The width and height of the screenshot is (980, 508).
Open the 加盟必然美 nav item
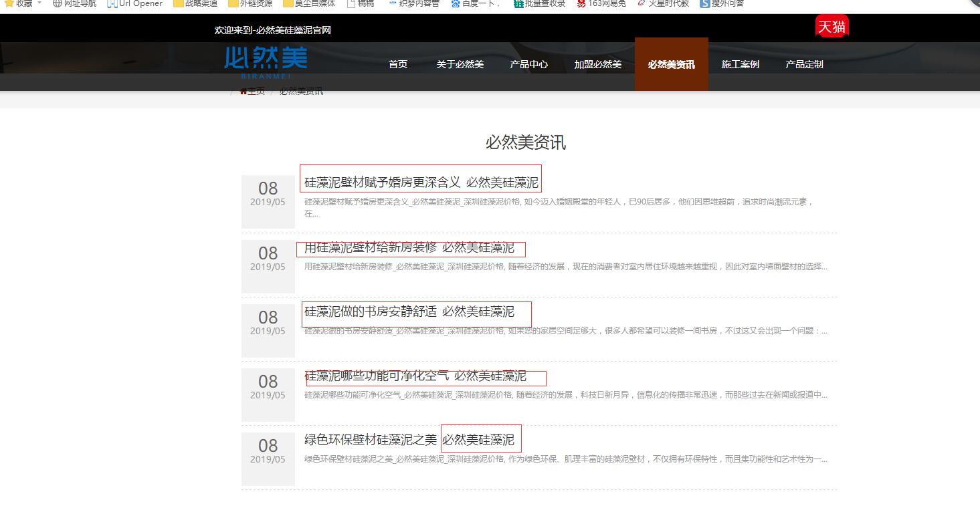(597, 64)
